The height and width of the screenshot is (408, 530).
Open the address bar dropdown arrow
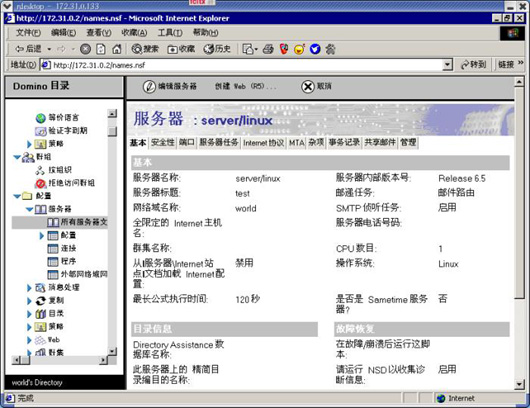tap(447, 65)
